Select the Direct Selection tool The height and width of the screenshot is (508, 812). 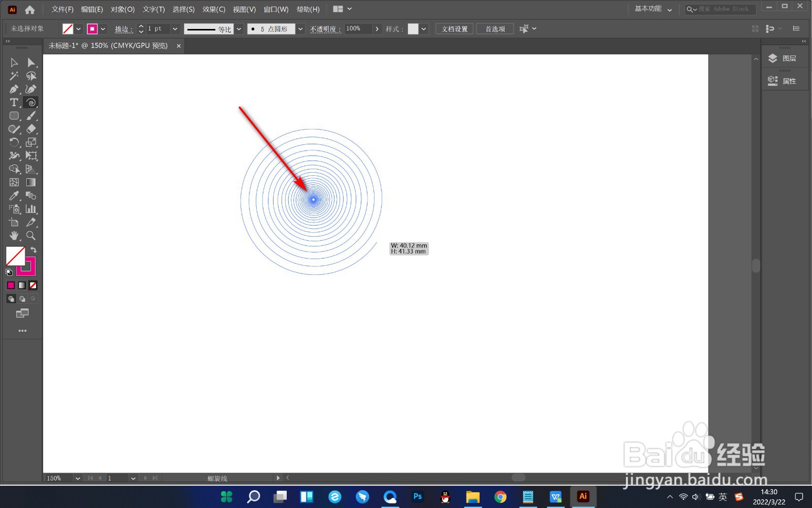[x=31, y=62]
